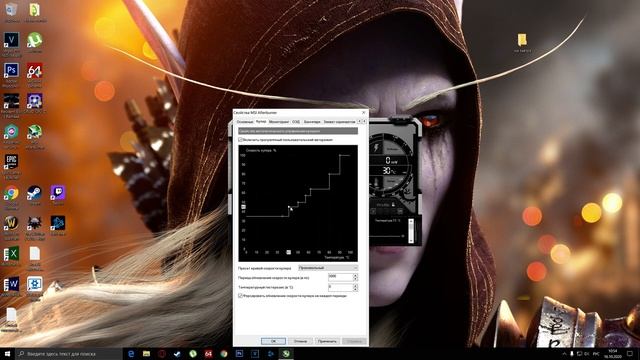Viewport: 640px width, 360px height.
Task: Switch to the Мониторинг tab
Action: click(x=279, y=122)
